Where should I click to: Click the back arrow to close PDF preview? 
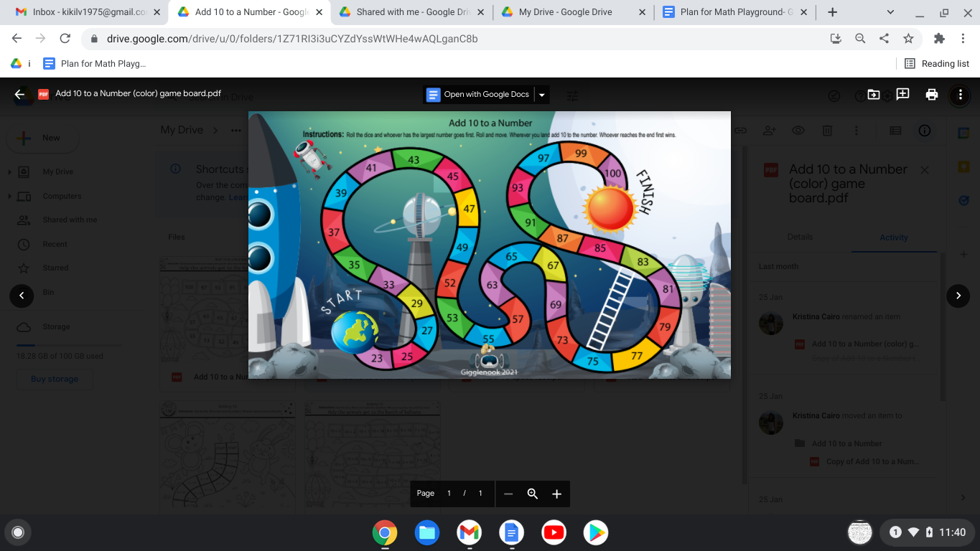click(x=19, y=94)
